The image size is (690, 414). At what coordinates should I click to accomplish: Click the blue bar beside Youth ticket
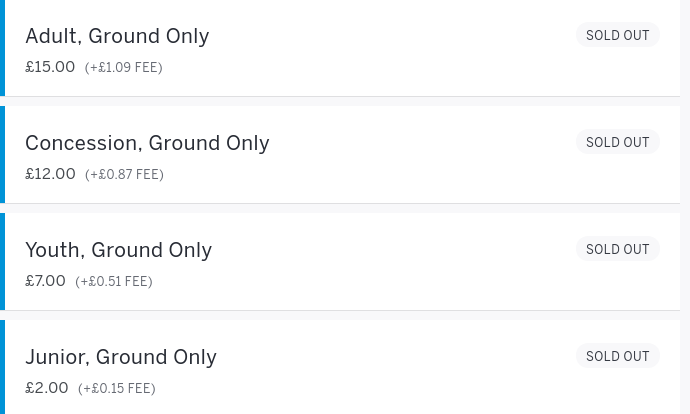[2, 261]
